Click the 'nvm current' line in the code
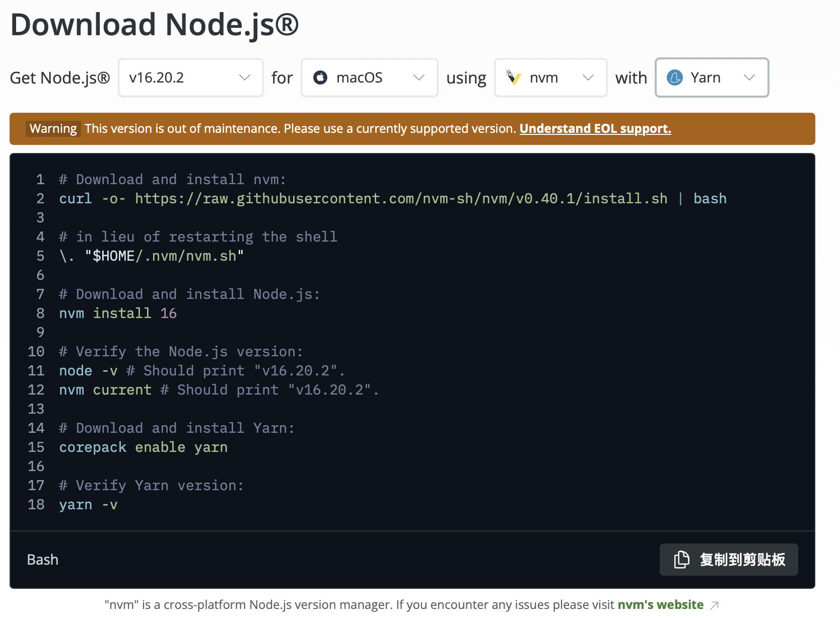The width and height of the screenshot is (840, 618). (x=219, y=390)
